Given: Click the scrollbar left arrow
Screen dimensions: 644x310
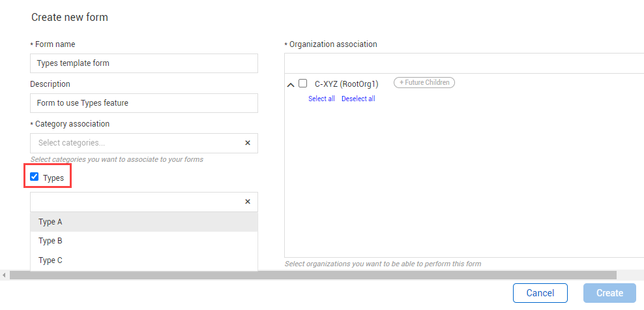Looking at the screenshot, I should [x=5, y=275].
